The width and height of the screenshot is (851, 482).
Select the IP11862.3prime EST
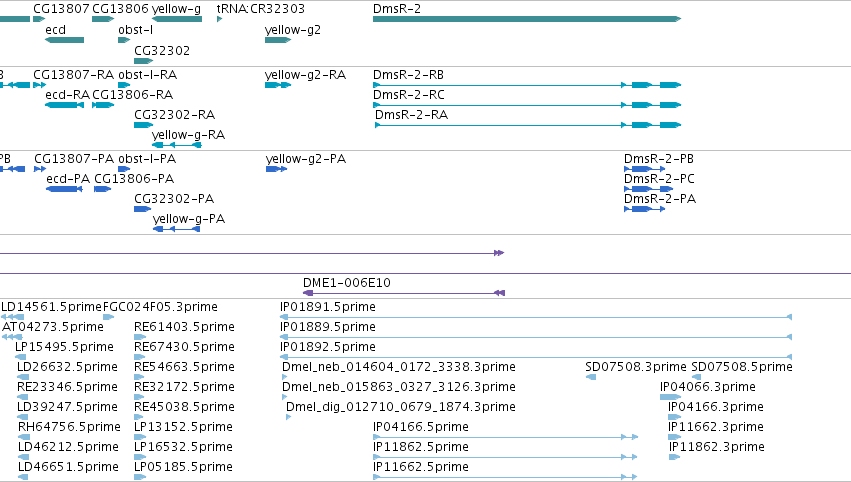pos(675,457)
